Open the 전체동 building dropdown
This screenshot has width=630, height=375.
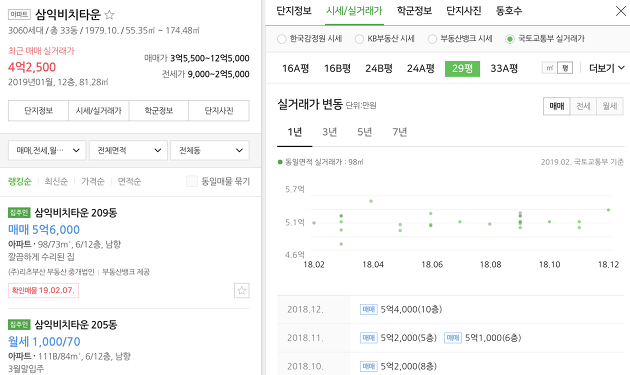[x=210, y=150]
